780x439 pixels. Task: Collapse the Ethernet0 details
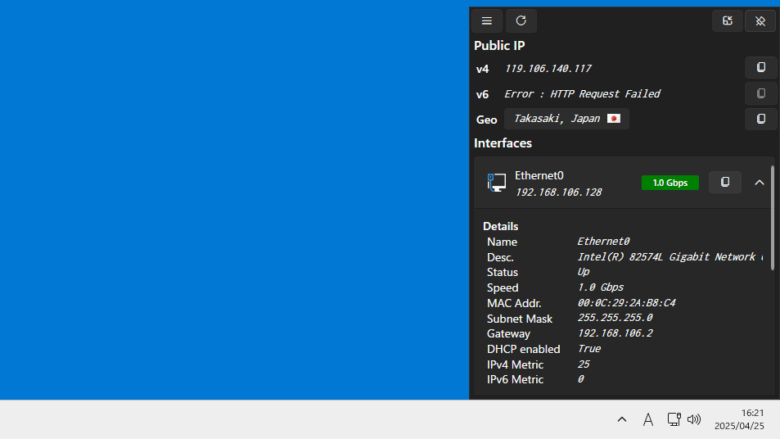[759, 182]
